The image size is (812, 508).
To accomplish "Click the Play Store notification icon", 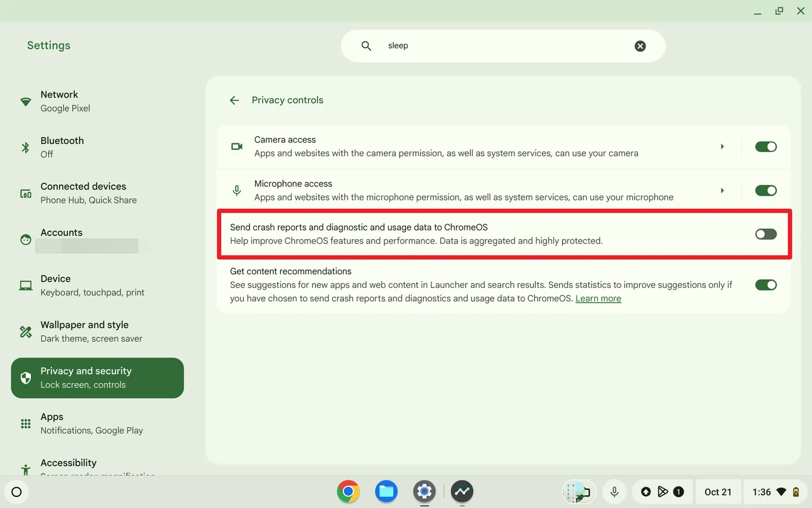I will (x=662, y=492).
